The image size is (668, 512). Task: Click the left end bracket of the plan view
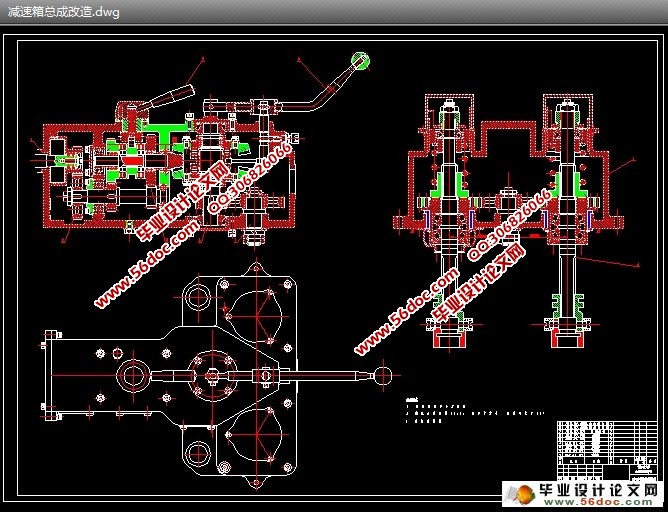click(49, 376)
